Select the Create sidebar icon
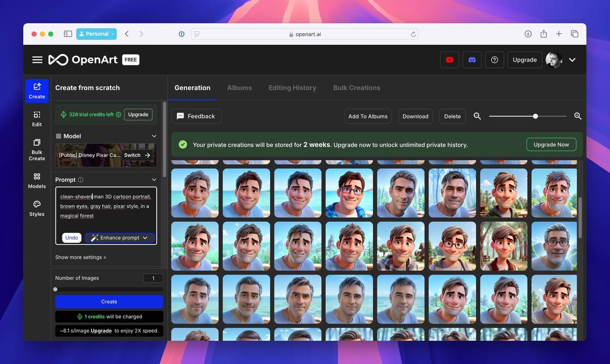This screenshot has width=610, height=364. [x=37, y=91]
